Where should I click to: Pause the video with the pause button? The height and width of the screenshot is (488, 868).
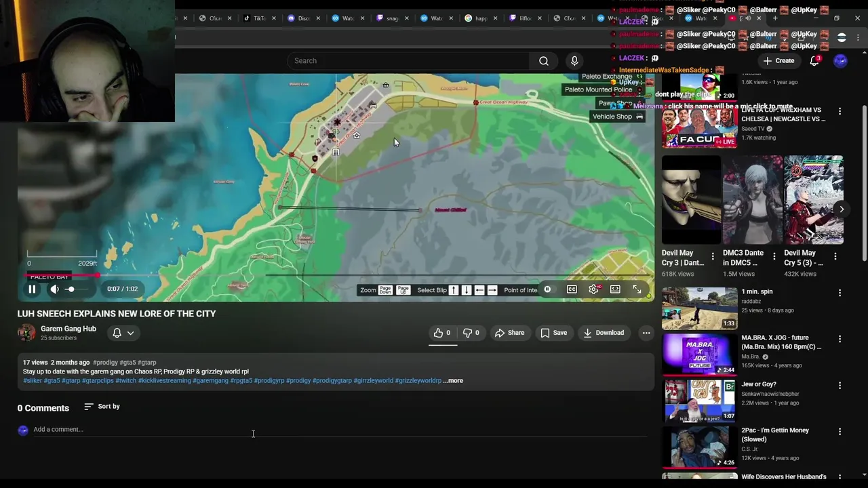tap(32, 289)
